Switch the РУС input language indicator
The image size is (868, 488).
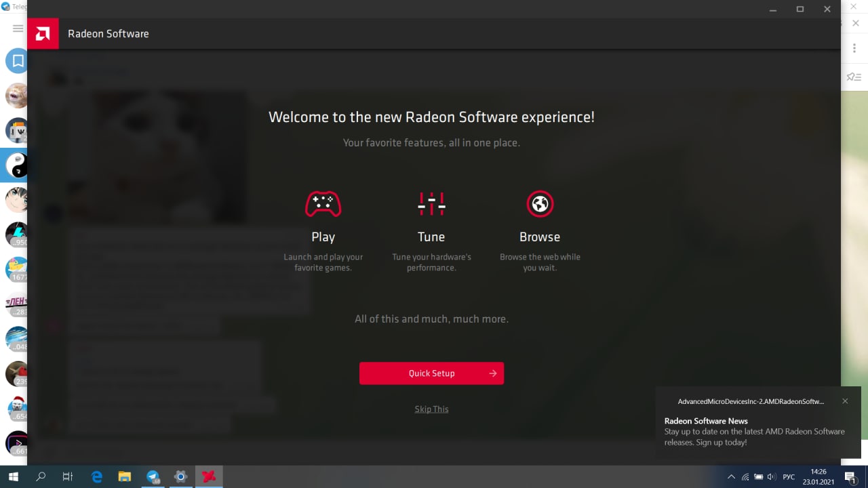pos(789,476)
